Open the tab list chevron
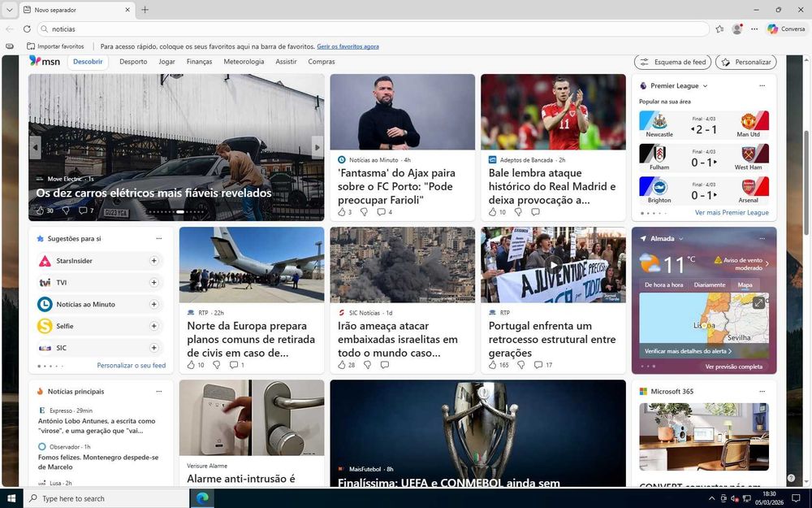This screenshot has width=812, height=508. pyautogui.click(x=9, y=10)
